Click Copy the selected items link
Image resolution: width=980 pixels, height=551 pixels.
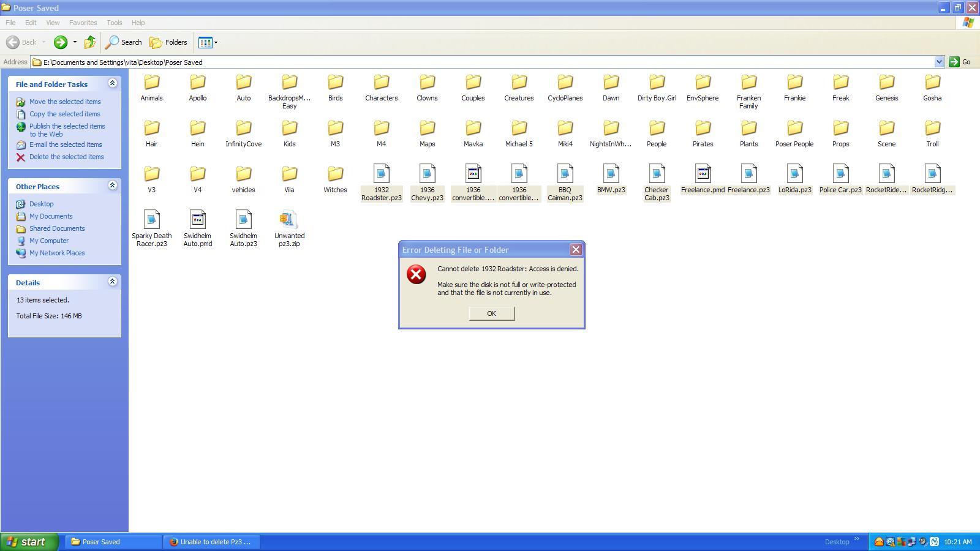click(x=64, y=114)
